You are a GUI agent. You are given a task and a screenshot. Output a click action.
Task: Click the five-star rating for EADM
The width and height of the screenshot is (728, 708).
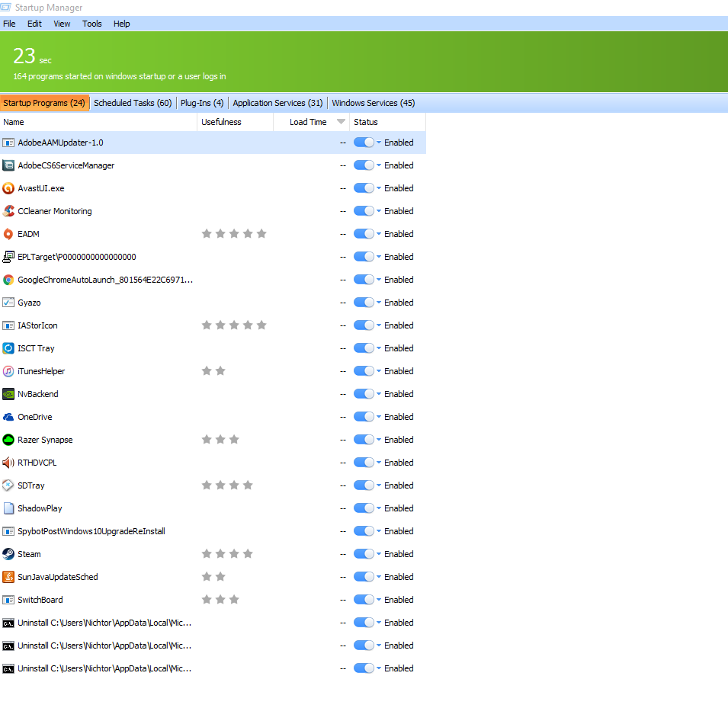(234, 233)
